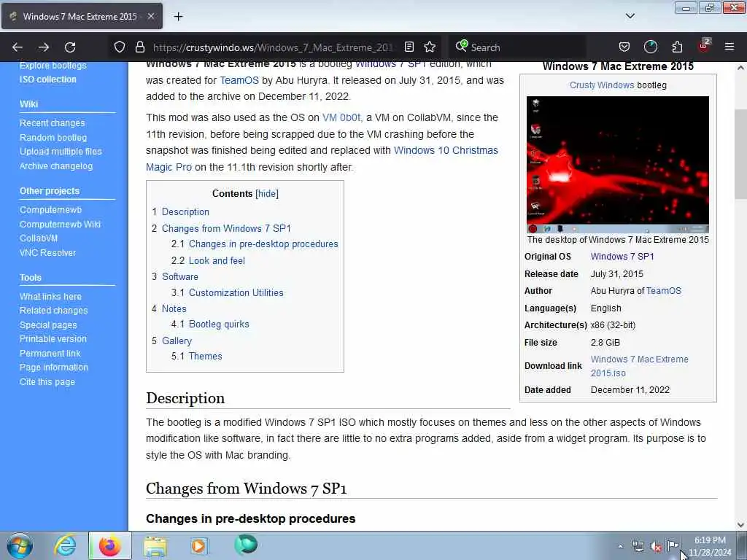Hide the Contents table via [hide]
Screen dimensions: 747x560
(x=267, y=193)
